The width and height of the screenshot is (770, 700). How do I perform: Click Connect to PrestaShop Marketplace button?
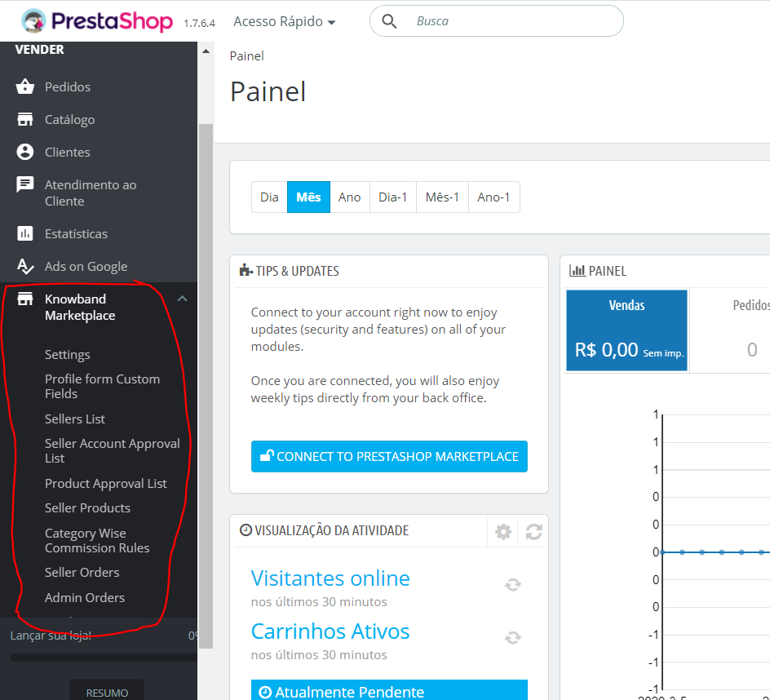pyautogui.click(x=389, y=457)
